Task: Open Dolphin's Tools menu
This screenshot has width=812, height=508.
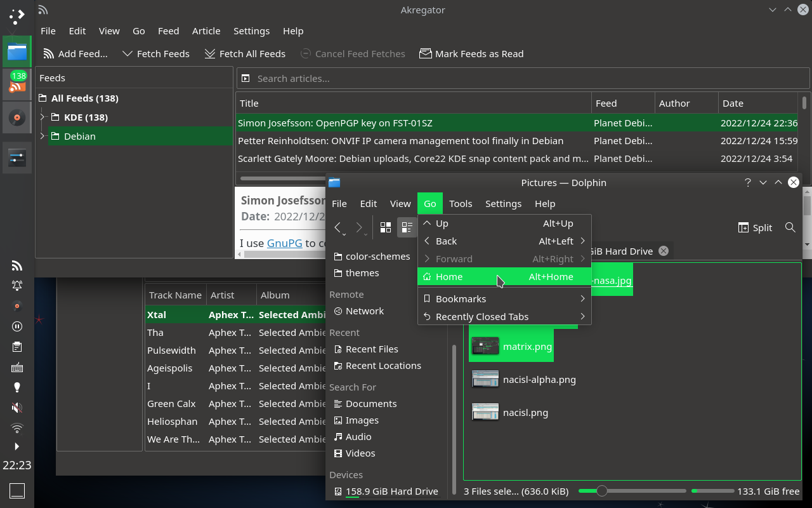Action: (461, 204)
